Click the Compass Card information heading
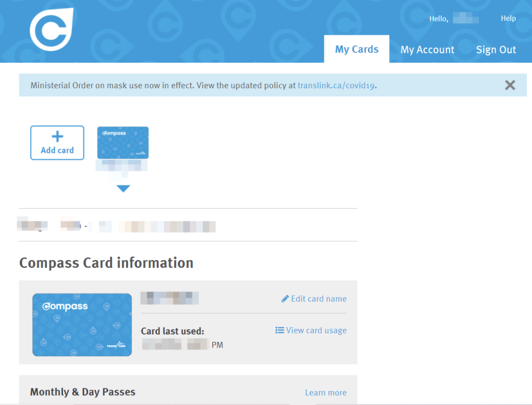This screenshot has width=532, height=405. [x=106, y=263]
